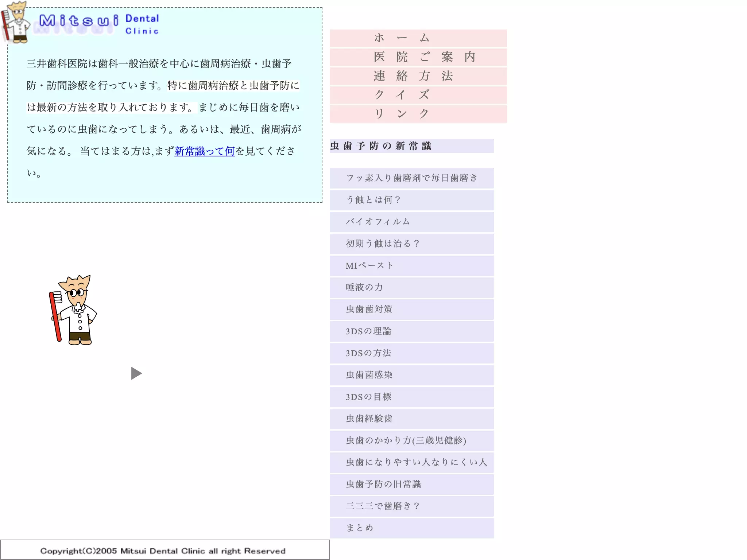This screenshot has height=560, width=747.
Task: Click the Mitsui Dental Clinic logo banner
Action: (81, 23)
